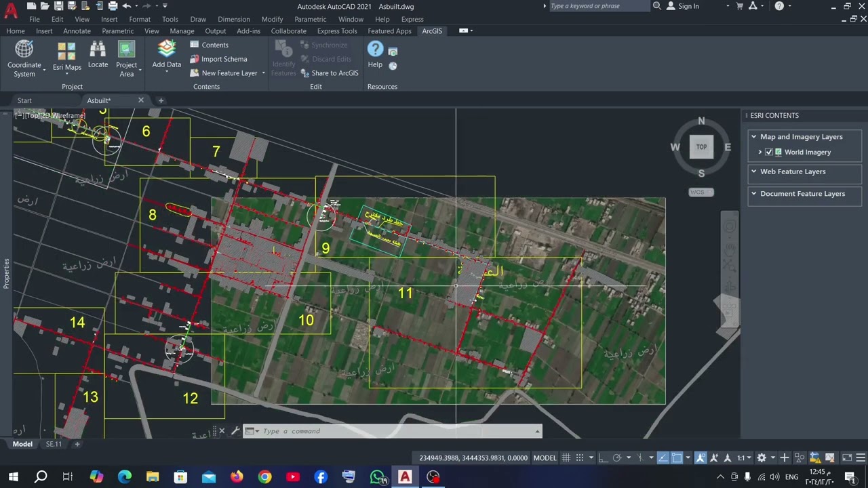Viewport: 868px width, 488px height.
Task: Click the MODEL button in status bar
Action: click(545, 457)
